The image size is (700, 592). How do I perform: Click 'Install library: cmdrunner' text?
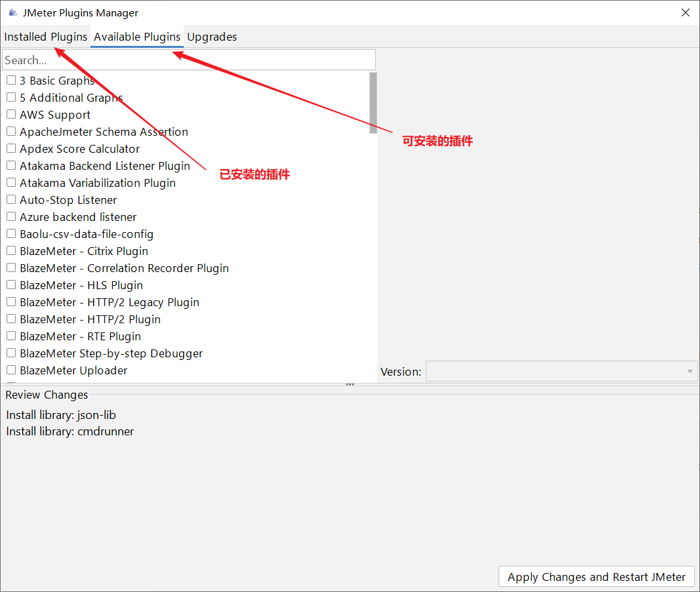70,431
